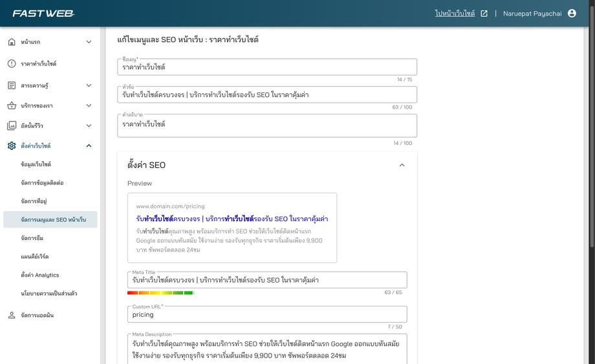595x364 pixels.
Task: Click the alert icon beside ราคาทำเว็บไซต์
Action: point(12,64)
